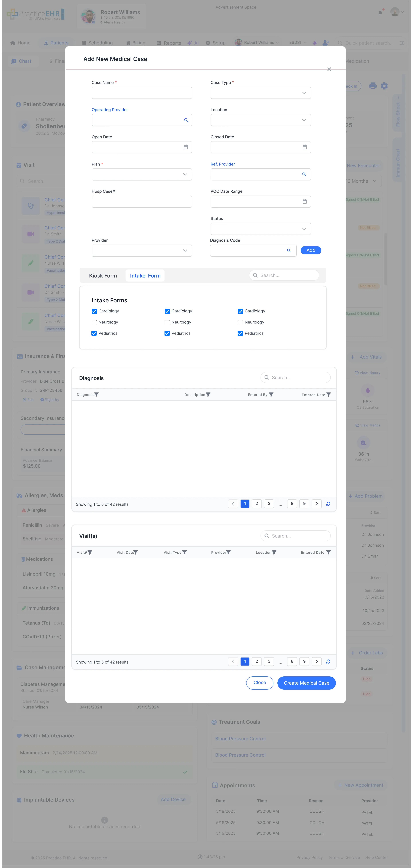Image resolution: width=415 pixels, height=868 pixels.
Task: Click the Create Medical Case button
Action: (306, 683)
